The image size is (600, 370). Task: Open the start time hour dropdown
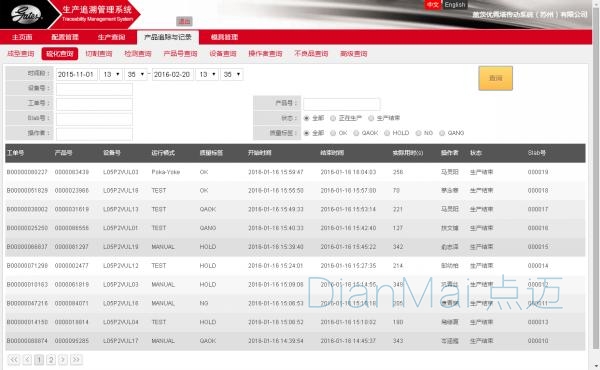tap(111, 74)
